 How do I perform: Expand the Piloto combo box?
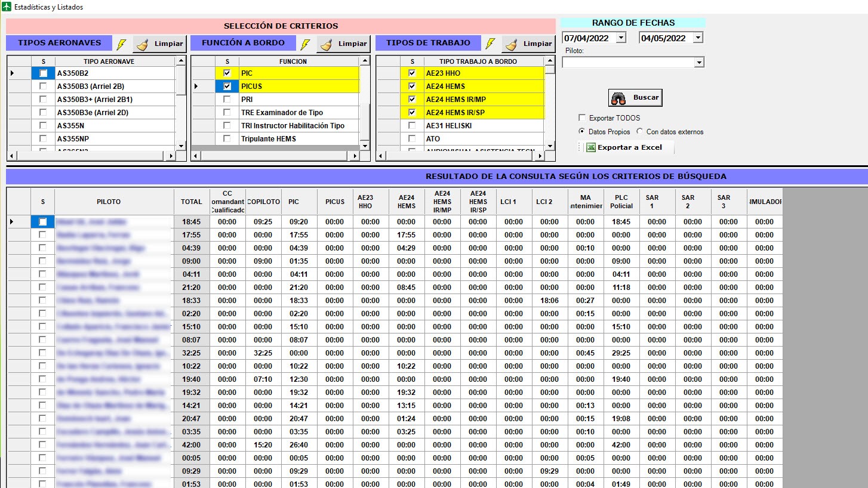[x=699, y=63]
